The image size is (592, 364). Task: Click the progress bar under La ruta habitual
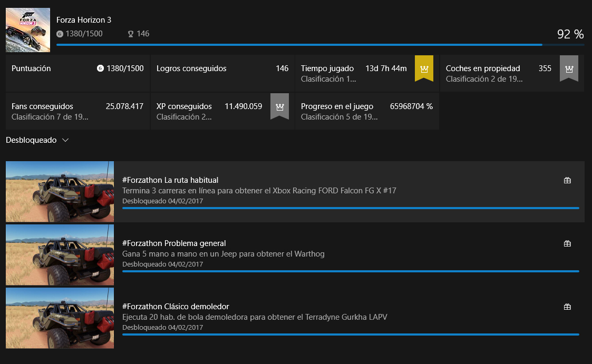[351, 208]
